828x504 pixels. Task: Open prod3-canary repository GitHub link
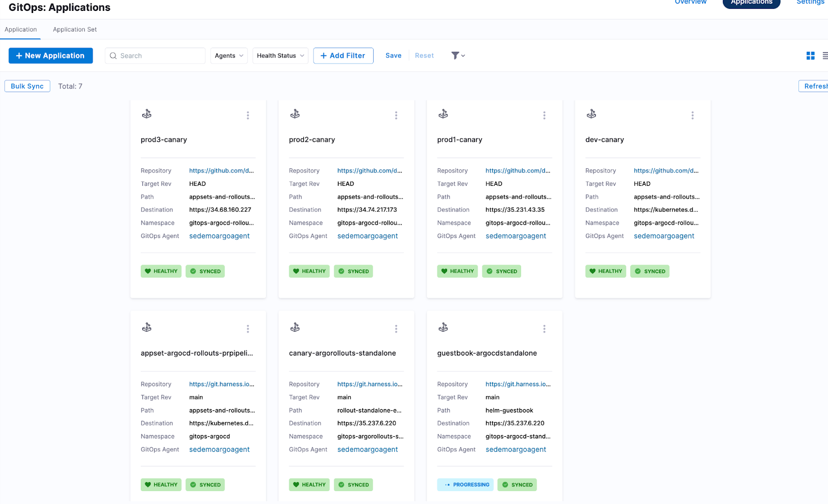(x=221, y=171)
